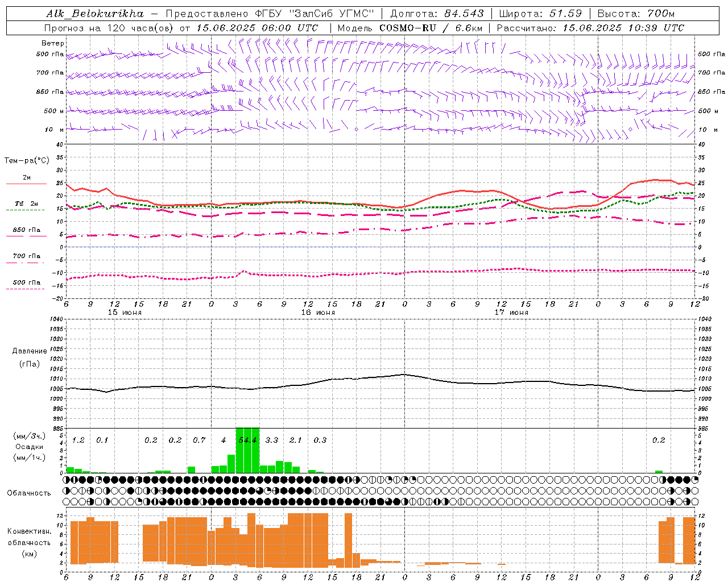Click the 'Конвективн.' convective cloud label
This screenshot has height=582, width=728.
[x=29, y=531]
